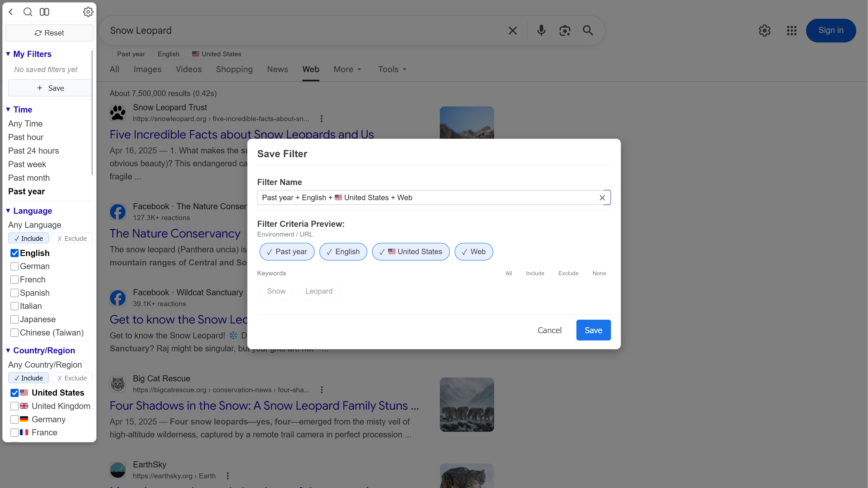The width and height of the screenshot is (868, 488).
Task: Enable the German language checkbox
Action: tap(14, 266)
